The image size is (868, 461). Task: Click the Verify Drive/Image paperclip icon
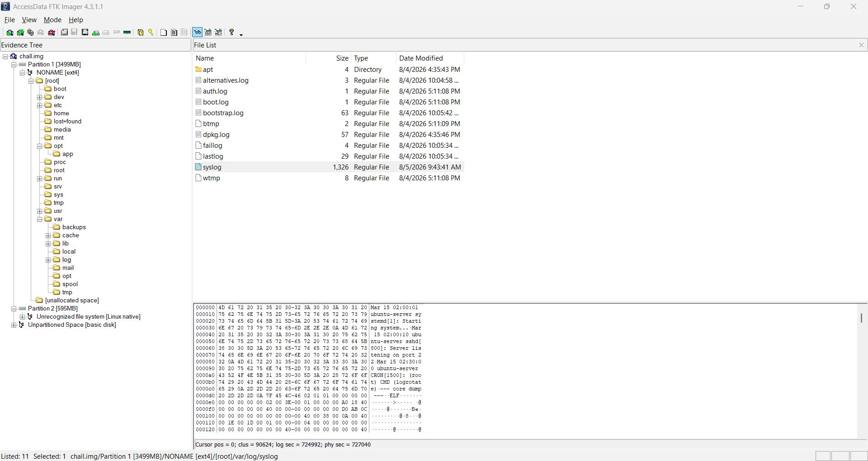117,33
